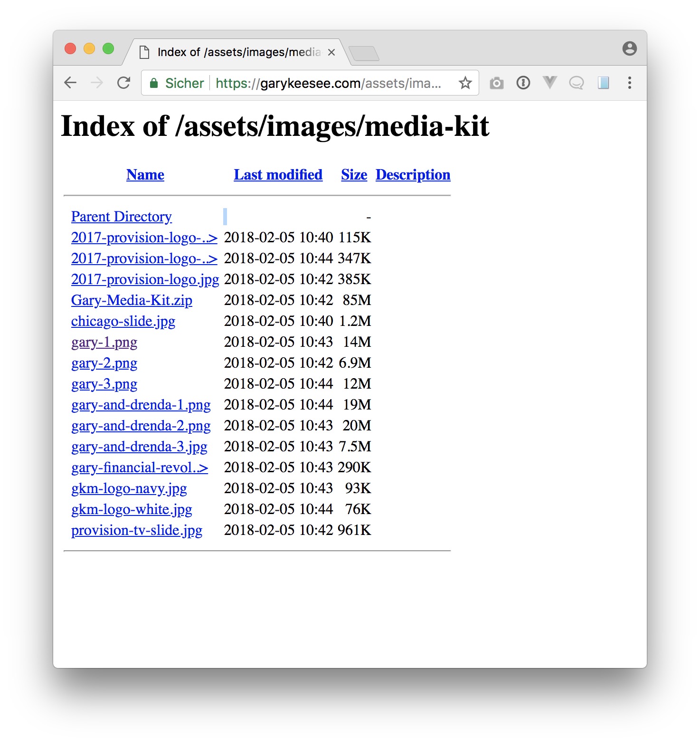The height and width of the screenshot is (744, 700).
Task: Click the modified date of Gary-Media-Kit.zip
Action: (x=279, y=300)
